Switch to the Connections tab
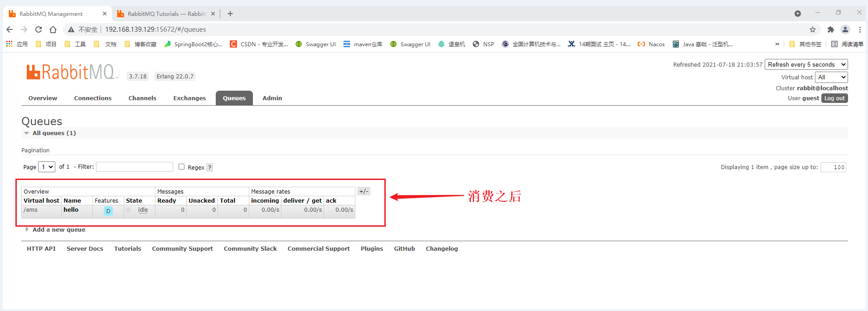This screenshot has height=311, width=868. 93,98
